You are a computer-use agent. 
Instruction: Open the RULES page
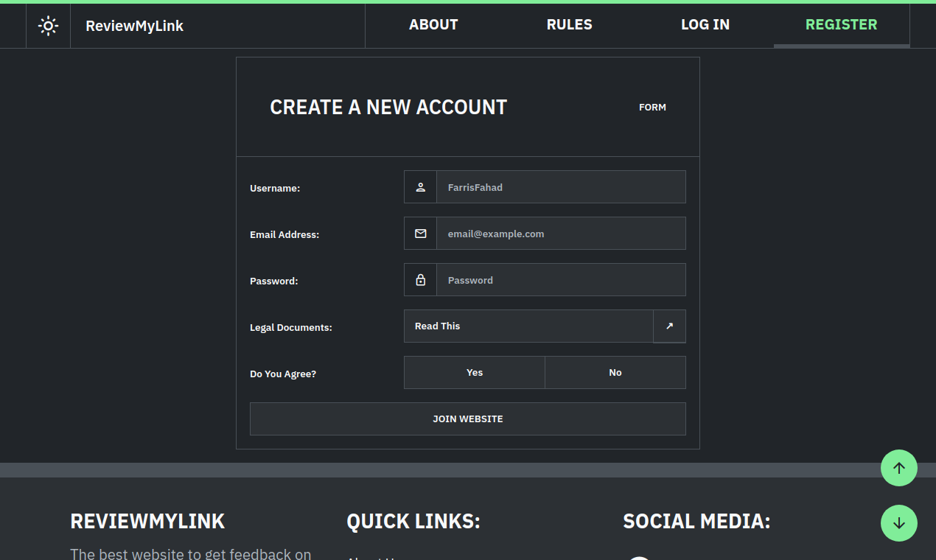(x=569, y=24)
